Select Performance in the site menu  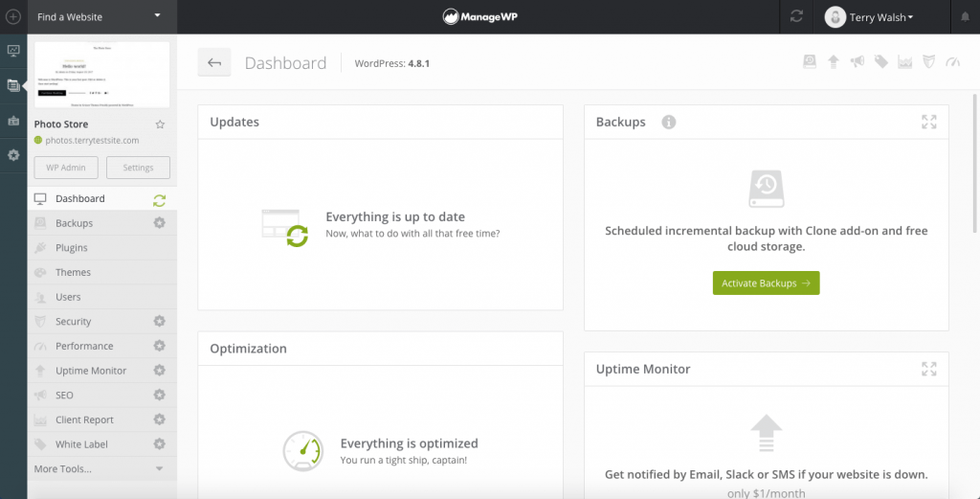coord(101,346)
